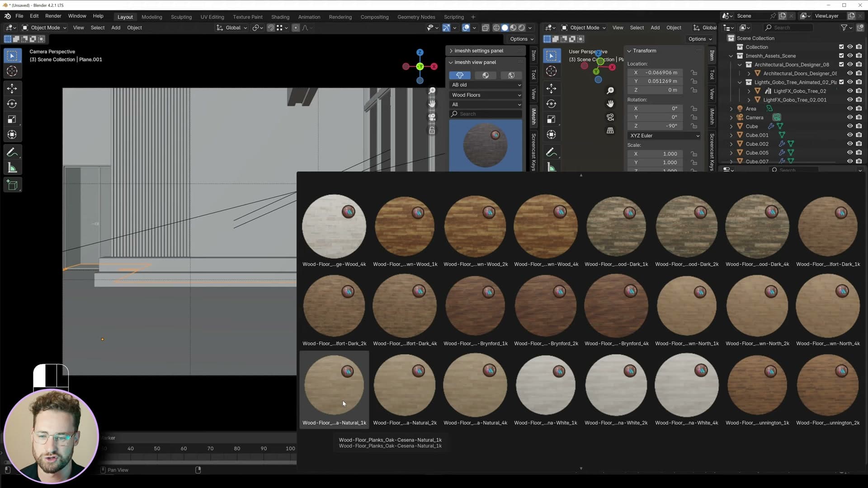Toggle proportional editing in Camera viewport header
This screenshot has height=488, width=868.
(x=296, y=28)
